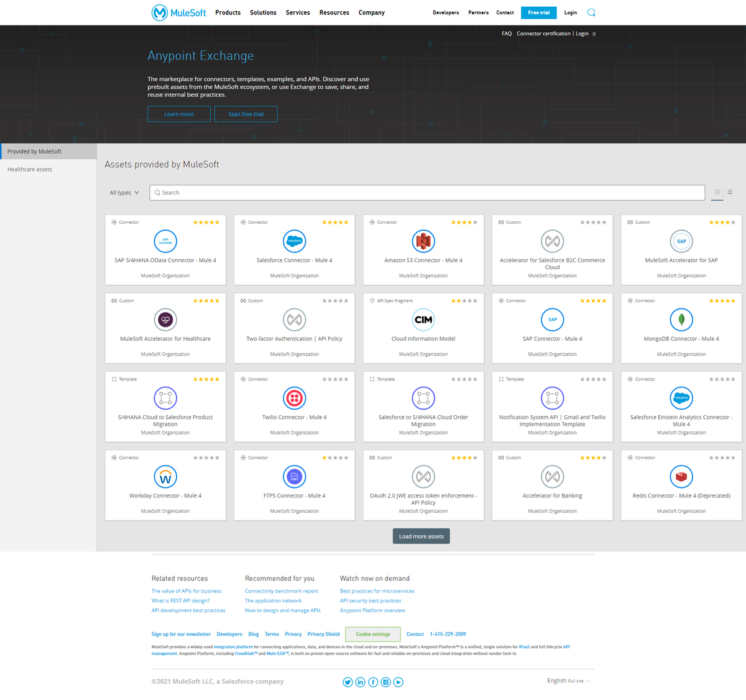Screen dimensions: 746x700
Task: Click Accelerator for Healthcare heart icon
Action: [165, 320]
